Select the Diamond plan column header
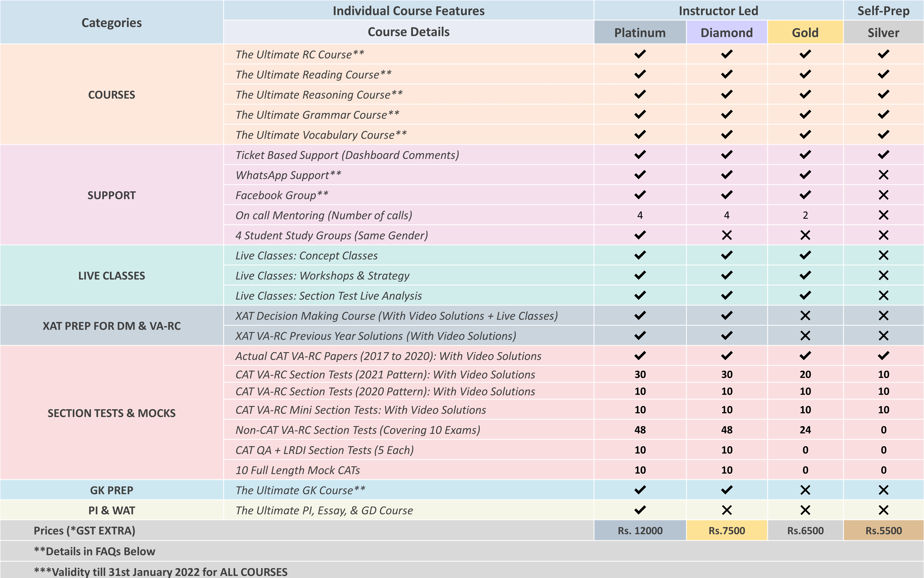This screenshot has width=924, height=578. [x=726, y=32]
